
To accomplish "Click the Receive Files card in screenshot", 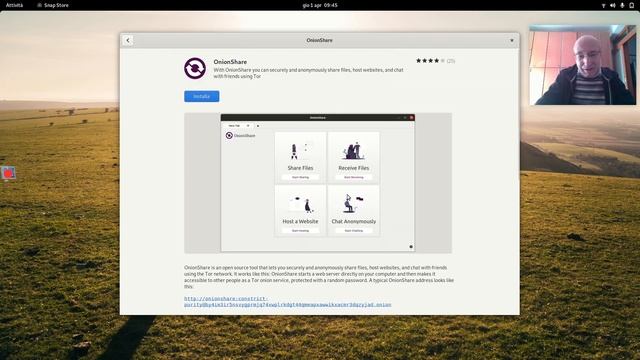I will tap(353, 157).
